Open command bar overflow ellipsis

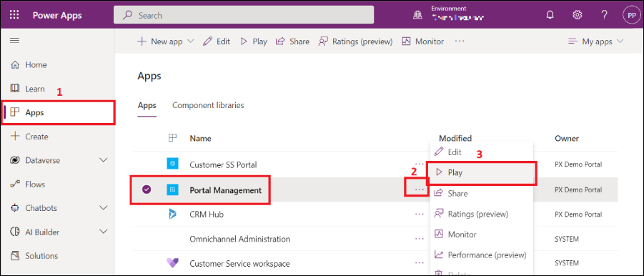coord(460,41)
